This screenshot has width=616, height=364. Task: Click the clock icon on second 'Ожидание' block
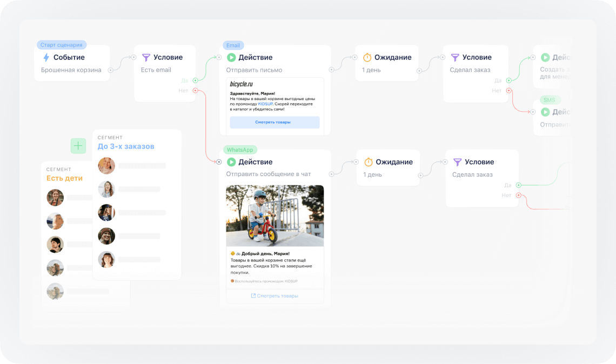370,161
